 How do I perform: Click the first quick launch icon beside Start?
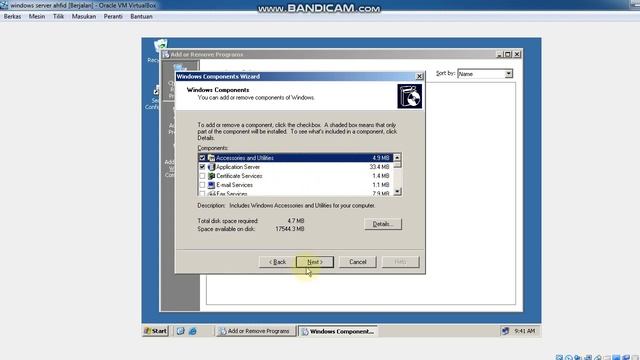pyautogui.click(x=180, y=331)
